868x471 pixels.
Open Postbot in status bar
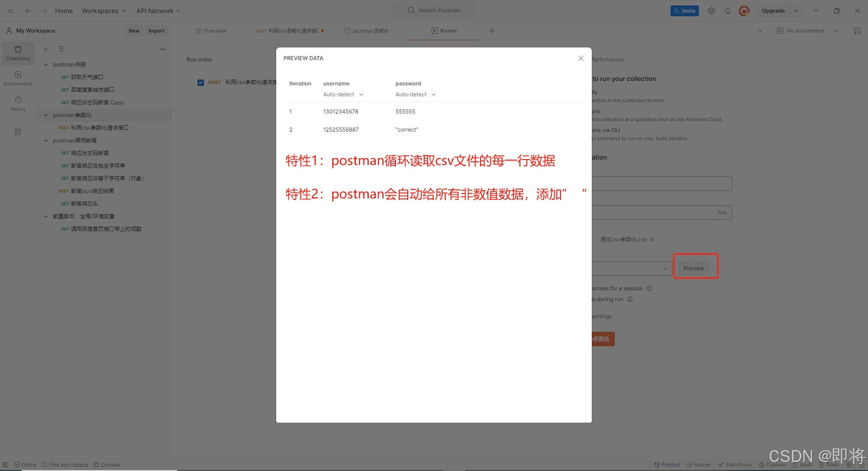(x=667, y=465)
